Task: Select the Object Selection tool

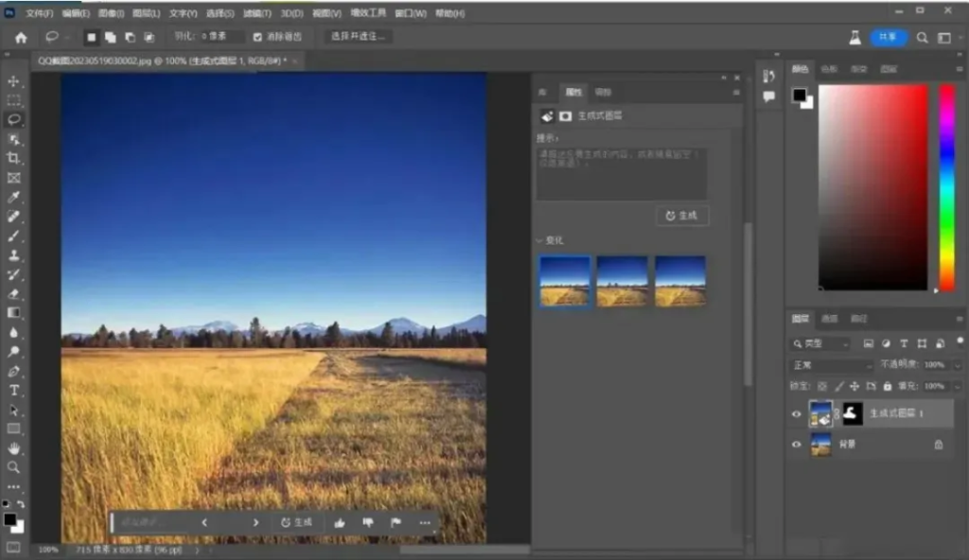Action: pos(13,139)
